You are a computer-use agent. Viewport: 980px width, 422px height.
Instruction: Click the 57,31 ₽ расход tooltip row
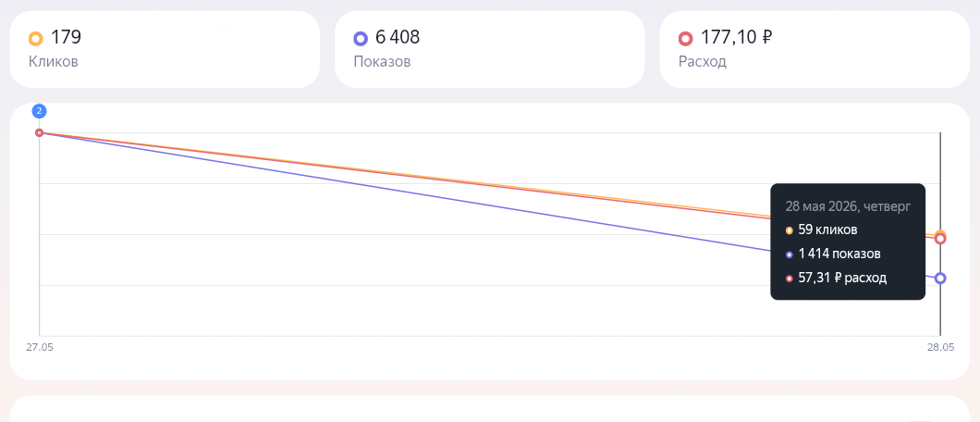[837, 278]
